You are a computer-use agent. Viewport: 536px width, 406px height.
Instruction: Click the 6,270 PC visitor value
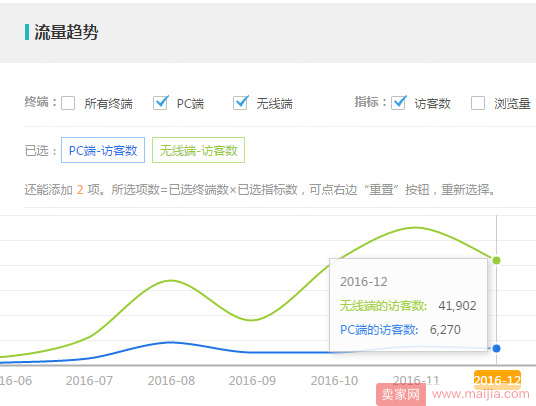[445, 329]
